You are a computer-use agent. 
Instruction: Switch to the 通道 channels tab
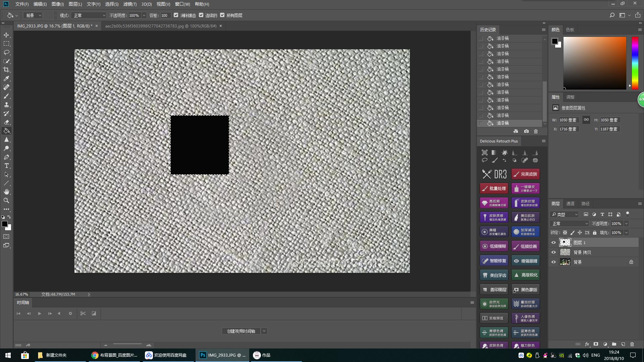coord(570,203)
